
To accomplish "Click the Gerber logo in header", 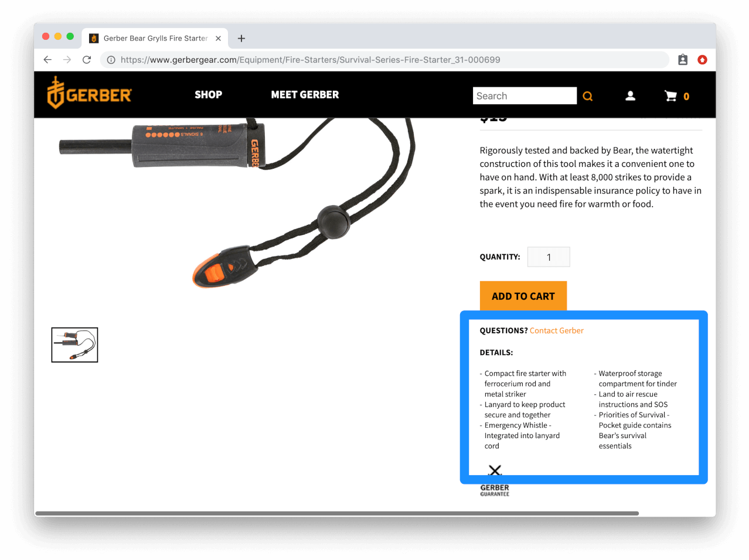I will 90,93.
